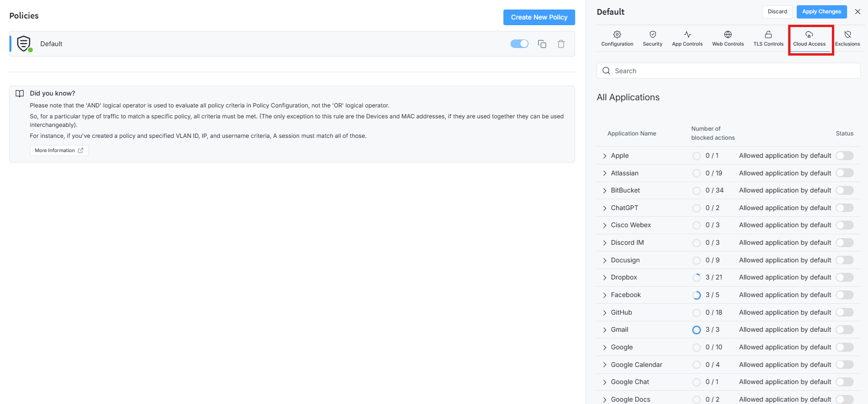Expand the Discord IM row chevron

tap(605, 243)
